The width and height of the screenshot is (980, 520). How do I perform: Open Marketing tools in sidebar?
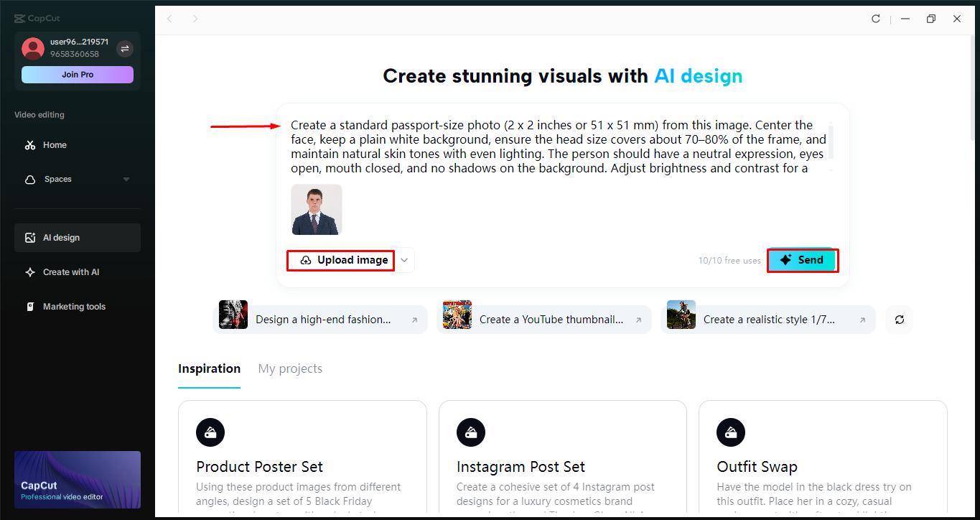(x=73, y=307)
